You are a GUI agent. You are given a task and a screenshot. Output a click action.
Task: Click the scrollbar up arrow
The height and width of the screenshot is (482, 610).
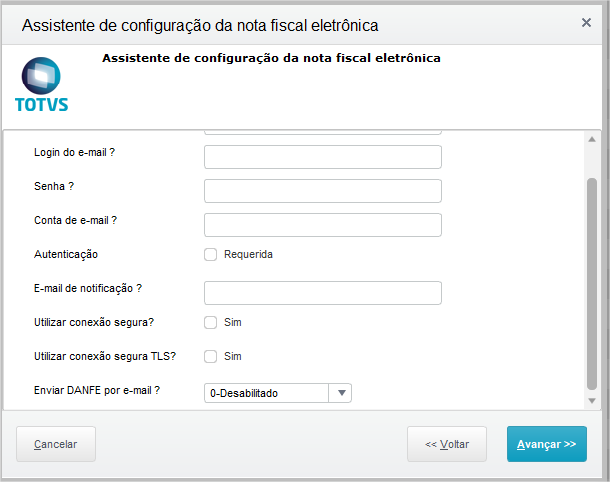(592, 139)
